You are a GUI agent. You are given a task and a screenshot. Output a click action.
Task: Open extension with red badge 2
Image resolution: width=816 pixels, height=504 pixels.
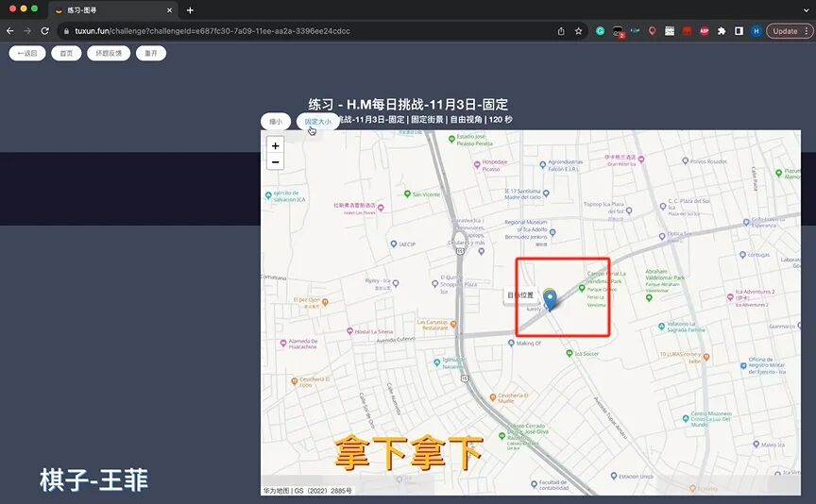pos(618,32)
